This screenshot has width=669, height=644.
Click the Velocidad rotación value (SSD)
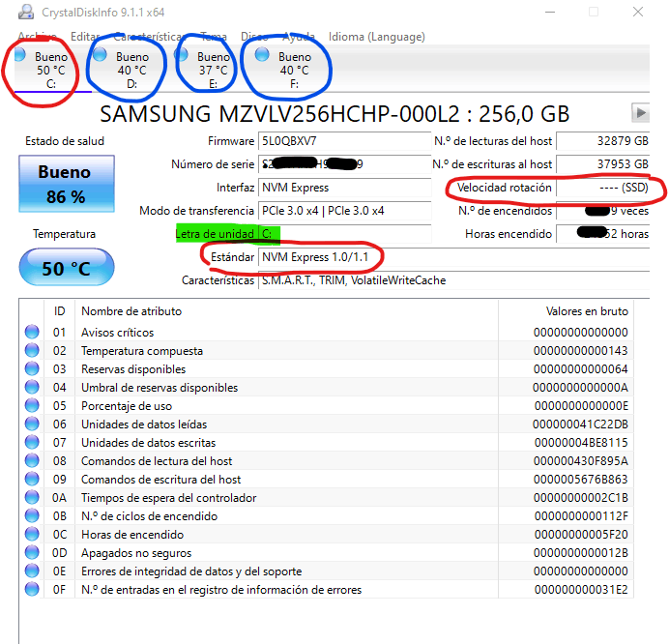[x=603, y=188]
